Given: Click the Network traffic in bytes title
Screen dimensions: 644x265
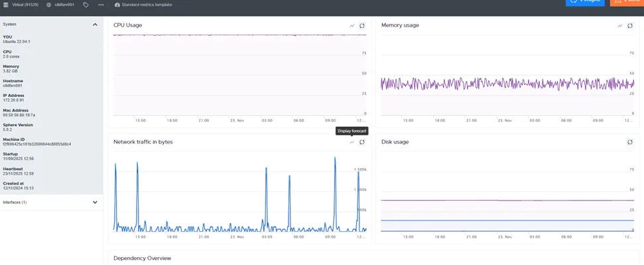Looking at the screenshot, I should pyautogui.click(x=143, y=141).
